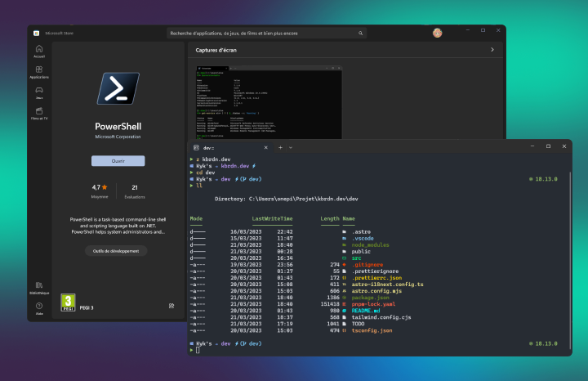The width and height of the screenshot is (588, 381).
Task: Click the node_modules folder entry
Action: pos(370,244)
